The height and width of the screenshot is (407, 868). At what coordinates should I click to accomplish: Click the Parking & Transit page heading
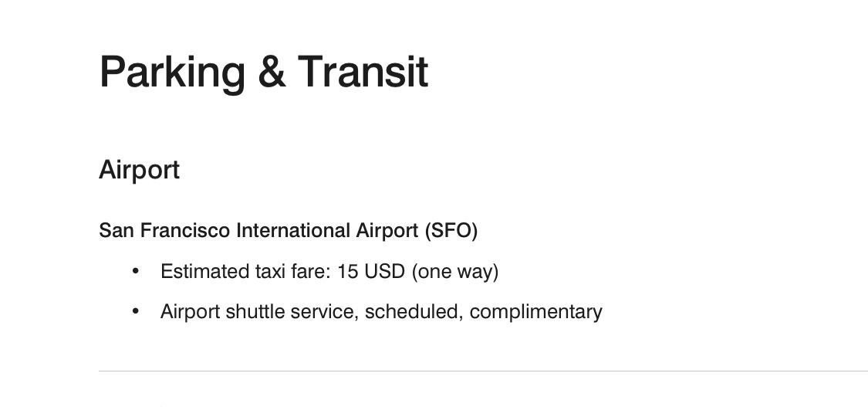click(x=264, y=73)
